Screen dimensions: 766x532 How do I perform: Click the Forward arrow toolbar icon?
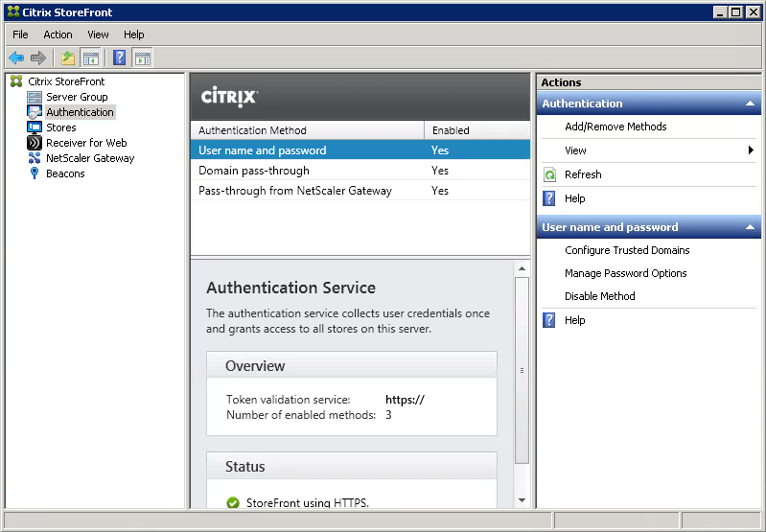tap(38, 58)
